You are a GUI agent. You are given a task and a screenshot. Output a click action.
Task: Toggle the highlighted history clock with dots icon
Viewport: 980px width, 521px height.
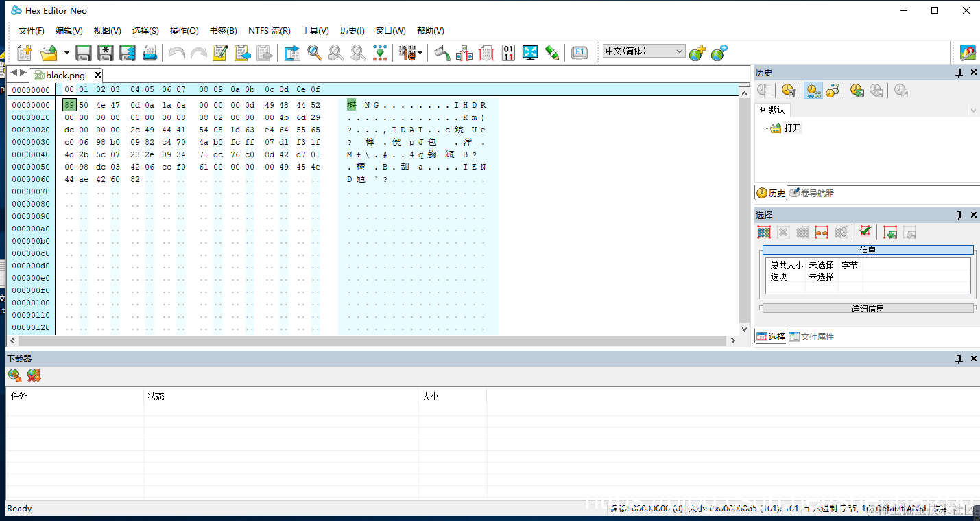[x=813, y=91]
